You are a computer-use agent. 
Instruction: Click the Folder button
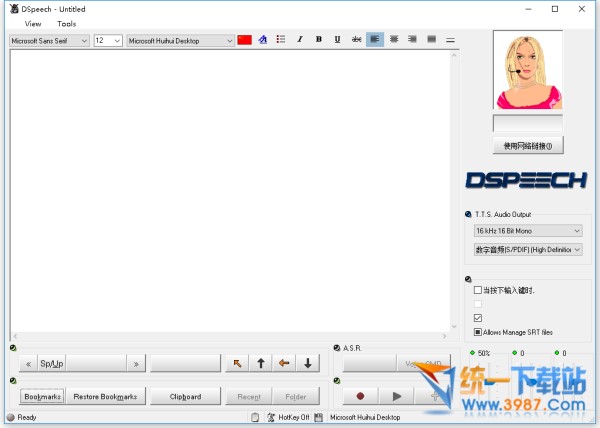point(296,397)
